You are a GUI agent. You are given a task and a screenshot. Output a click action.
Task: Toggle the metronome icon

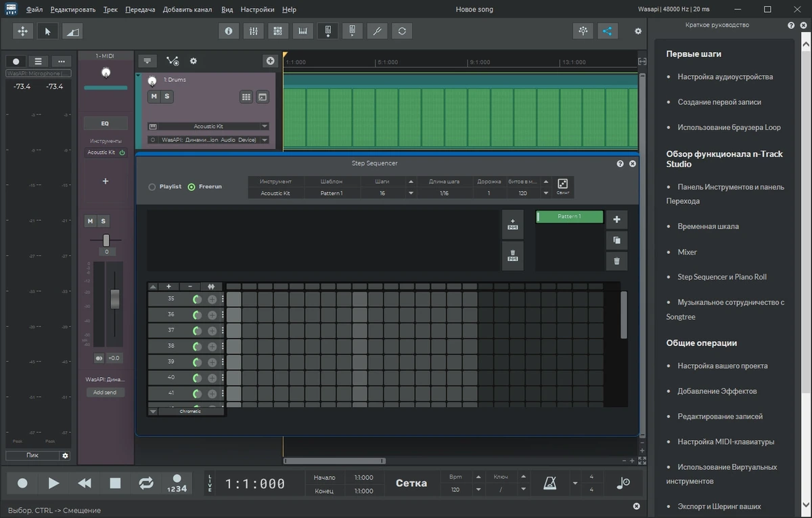tap(551, 483)
